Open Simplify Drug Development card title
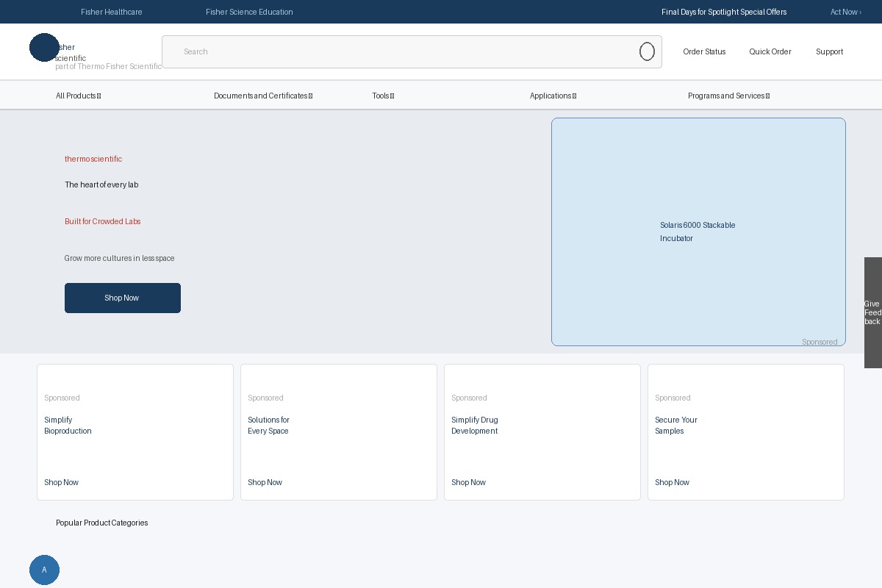 click(475, 426)
